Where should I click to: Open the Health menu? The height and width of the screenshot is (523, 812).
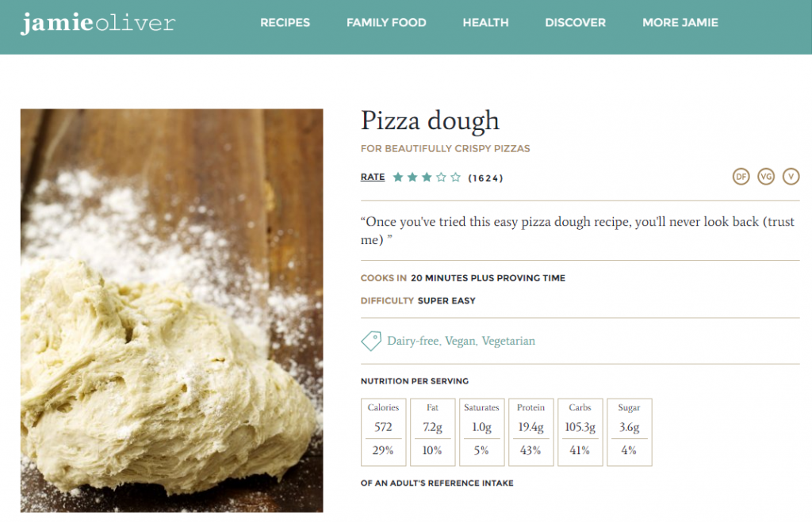pyautogui.click(x=486, y=23)
